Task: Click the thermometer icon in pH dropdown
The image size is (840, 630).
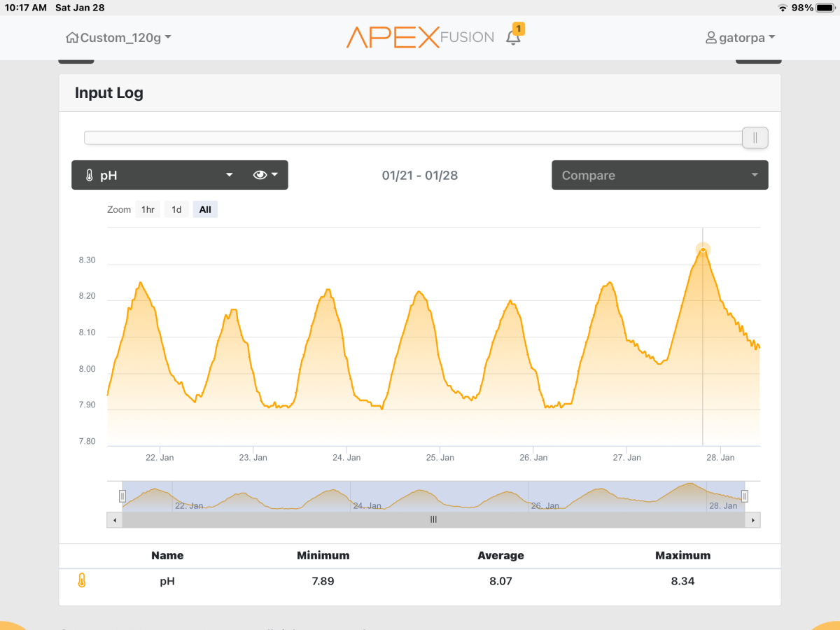Action: (89, 176)
